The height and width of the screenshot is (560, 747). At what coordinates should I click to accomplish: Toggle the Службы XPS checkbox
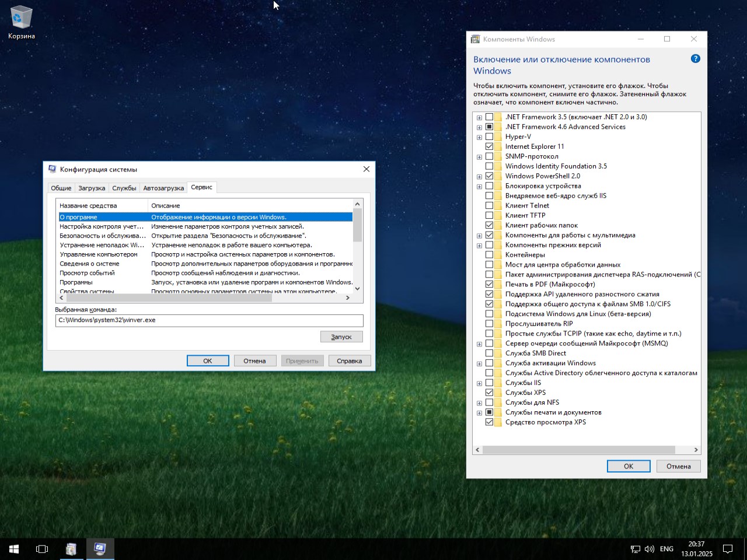[489, 393]
